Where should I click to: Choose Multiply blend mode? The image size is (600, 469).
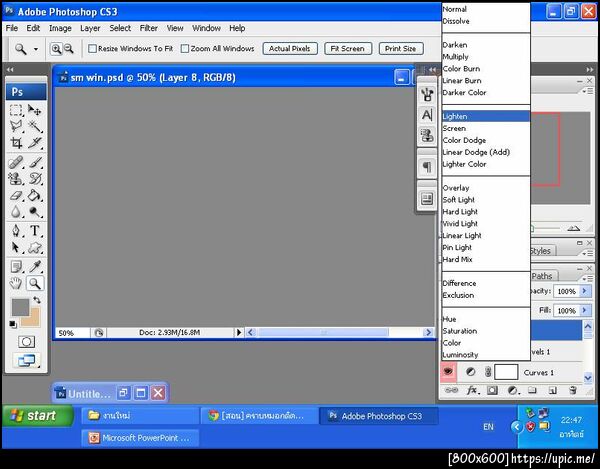point(486,57)
